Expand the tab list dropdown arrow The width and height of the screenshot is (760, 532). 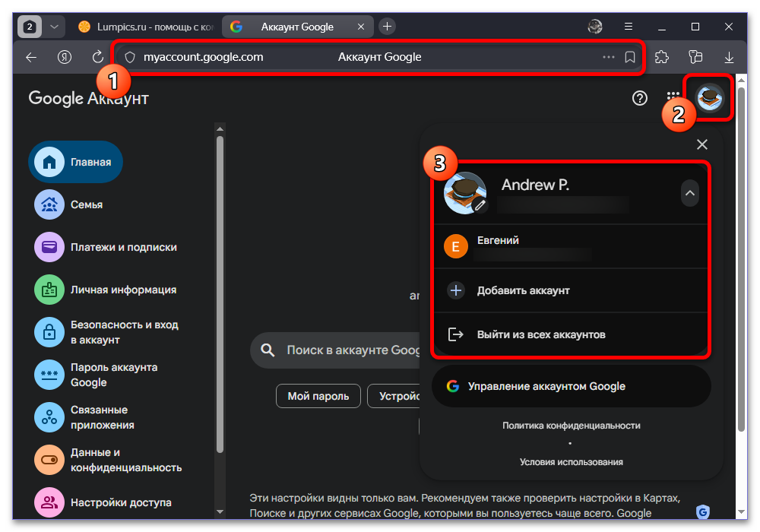[x=54, y=27]
